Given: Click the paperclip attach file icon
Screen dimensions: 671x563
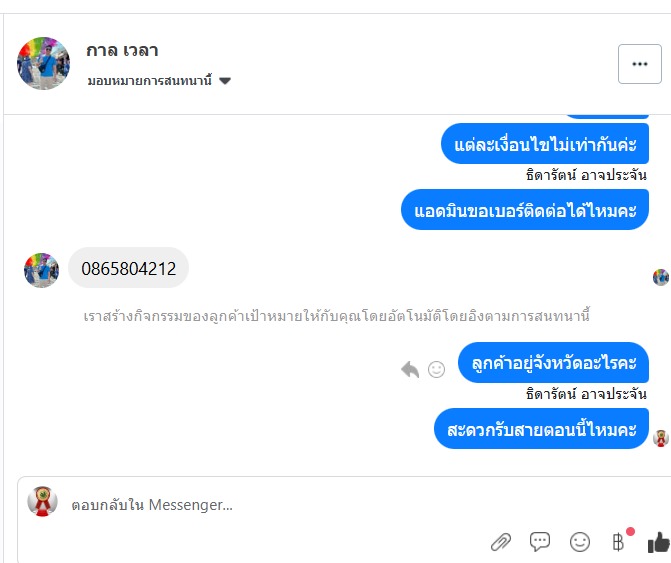Looking at the screenshot, I should [x=501, y=542].
